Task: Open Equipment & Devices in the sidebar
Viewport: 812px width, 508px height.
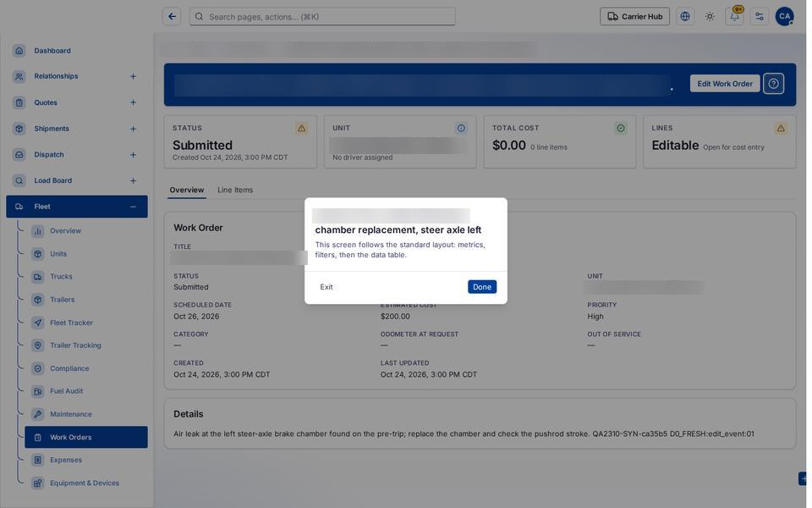Action: [86, 483]
